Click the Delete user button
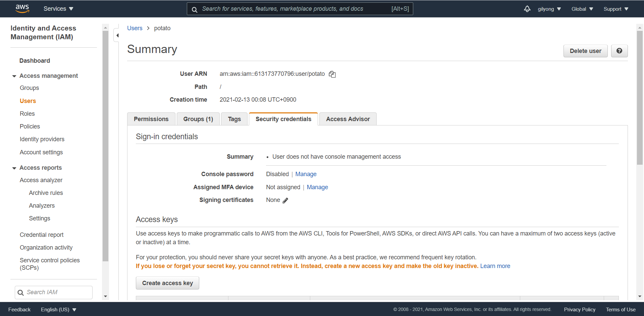Viewport: 644px width, 316px height. coord(585,51)
